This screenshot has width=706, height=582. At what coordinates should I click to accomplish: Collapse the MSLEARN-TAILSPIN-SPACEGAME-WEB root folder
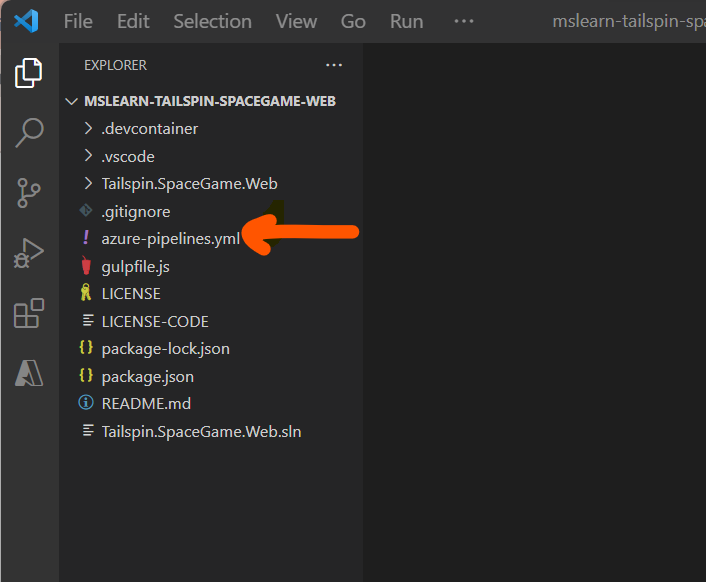point(71,101)
